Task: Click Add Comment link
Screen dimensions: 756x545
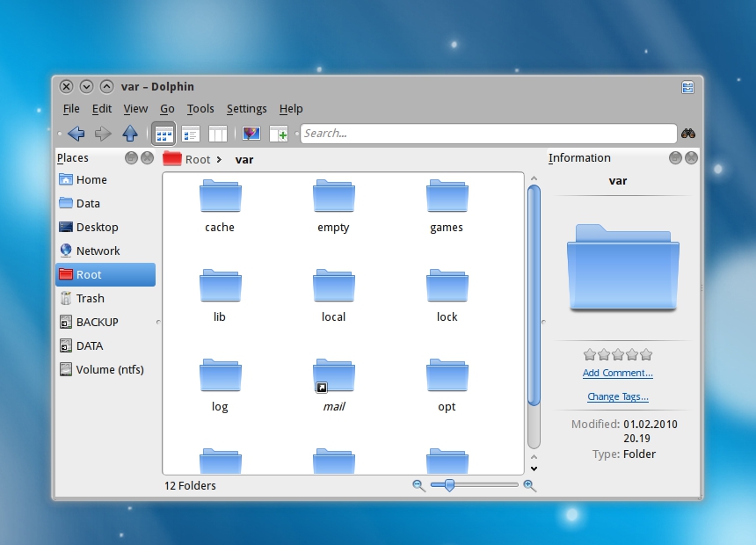Action: (618, 374)
